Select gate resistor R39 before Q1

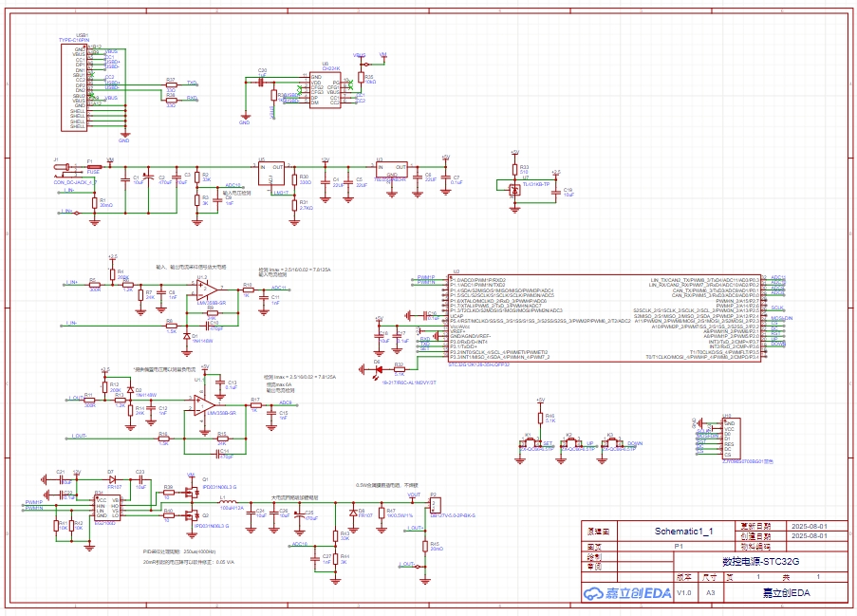pyautogui.click(x=168, y=493)
